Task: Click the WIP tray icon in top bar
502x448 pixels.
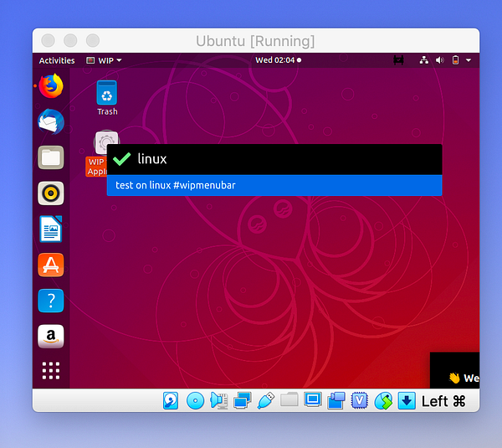Action: pos(398,60)
